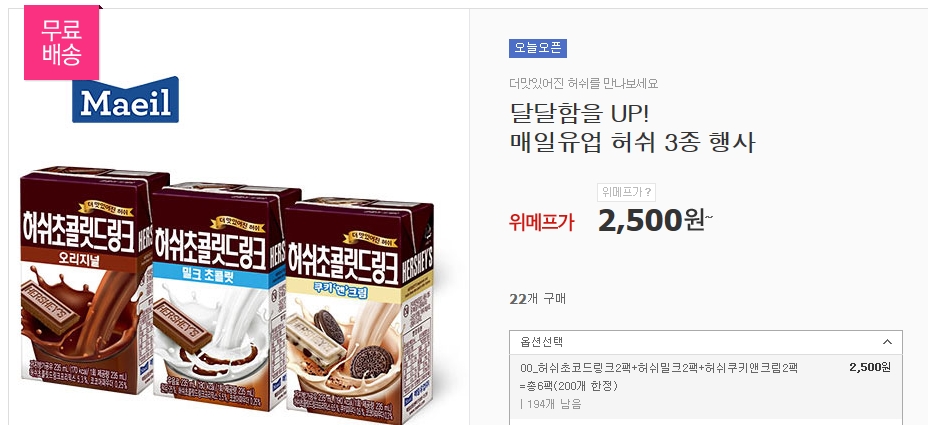The image size is (928, 425).
Task: Select the 00_허쉬초코드링크2팩 option row
Action: pos(705,385)
